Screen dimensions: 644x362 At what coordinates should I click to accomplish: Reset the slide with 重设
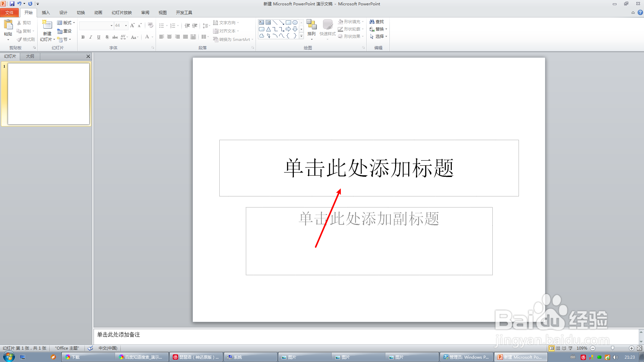pyautogui.click(x=64, y=31)
